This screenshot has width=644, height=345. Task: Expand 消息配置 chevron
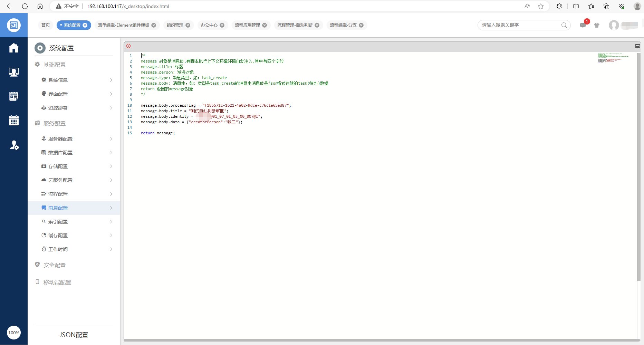pyautogui.click(x=111, y=208)
